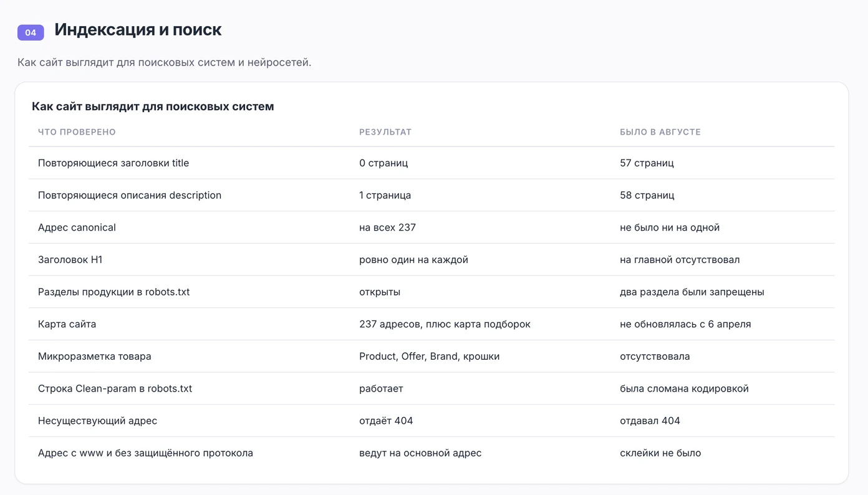Select the Карта сайта row label
The width and height of the screenshot is (868, 495).
point(67,324)
